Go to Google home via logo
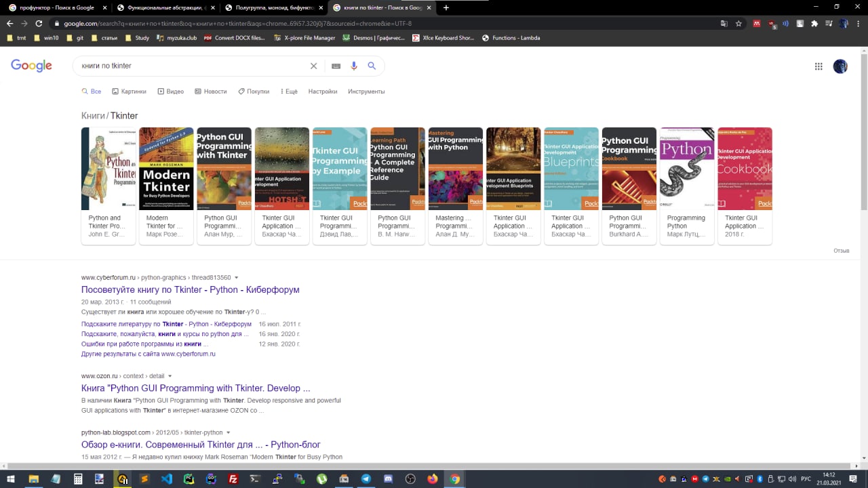868x488 pixels. [x=31, y=66]
